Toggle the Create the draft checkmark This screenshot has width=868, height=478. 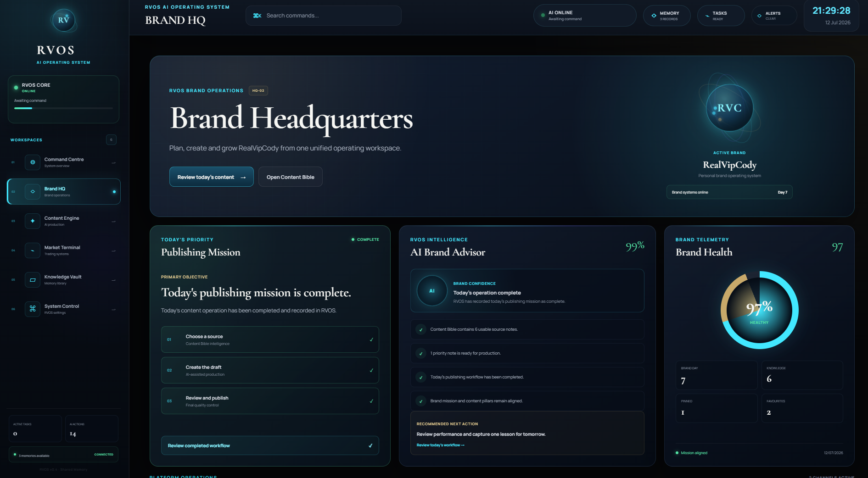click(x=371, y=371)
